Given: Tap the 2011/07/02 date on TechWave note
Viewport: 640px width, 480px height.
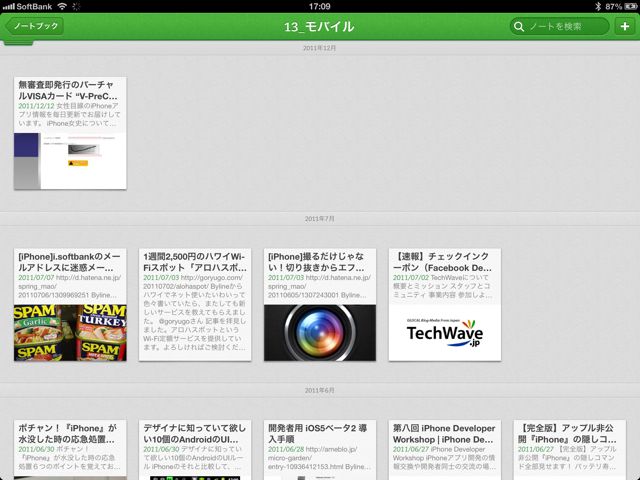Looking at the screenshot, I should (411, 278).
